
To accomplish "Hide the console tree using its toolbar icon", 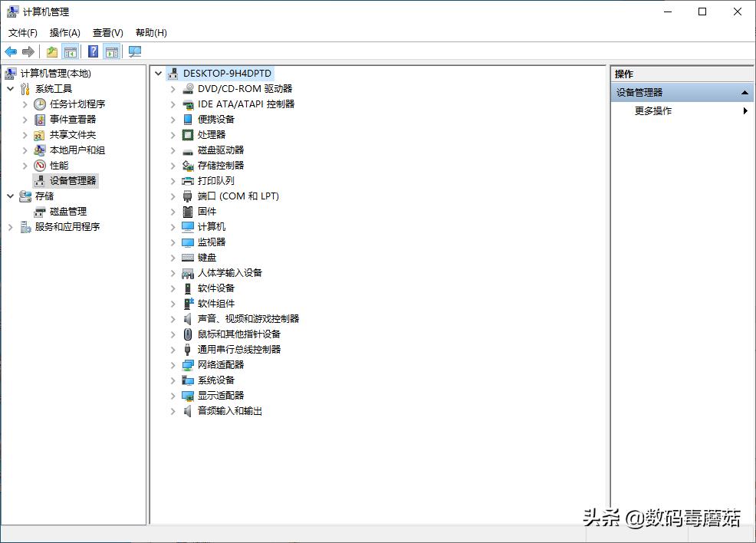I will pos(71,51).
